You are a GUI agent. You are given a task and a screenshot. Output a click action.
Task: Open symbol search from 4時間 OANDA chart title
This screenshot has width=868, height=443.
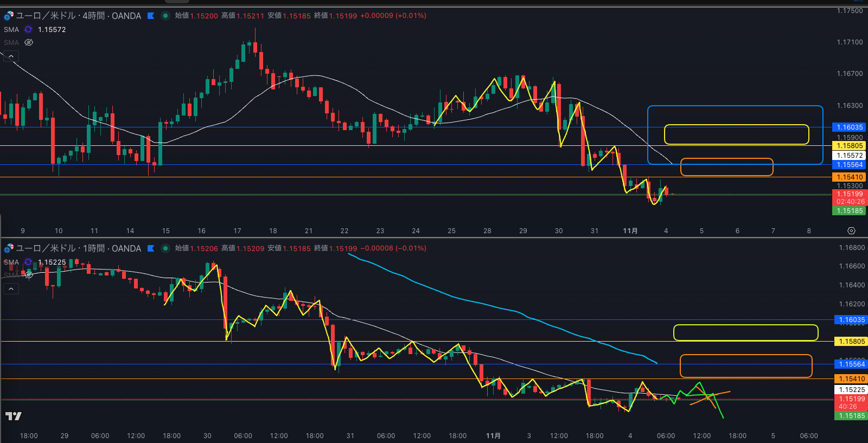point(79,16)
